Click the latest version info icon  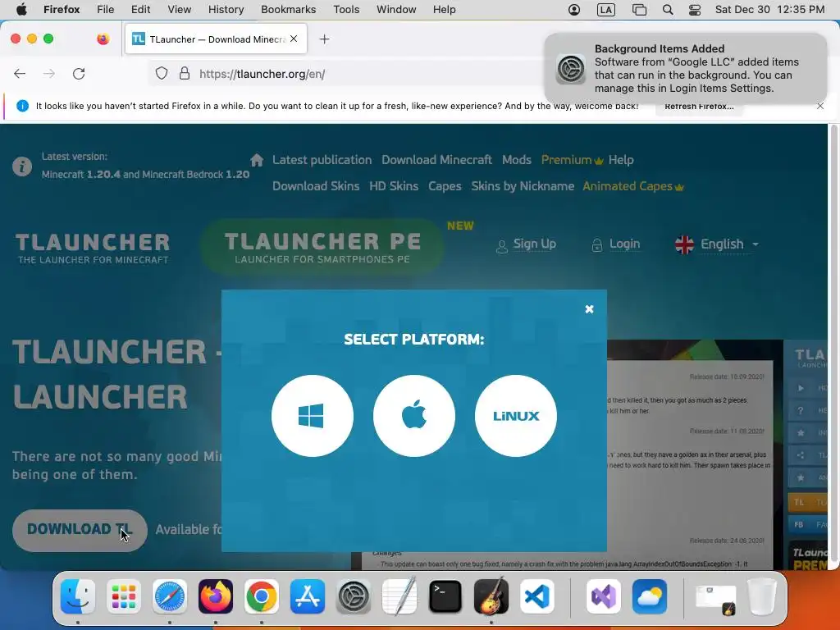pyautogui.click(x=22, y=167)
